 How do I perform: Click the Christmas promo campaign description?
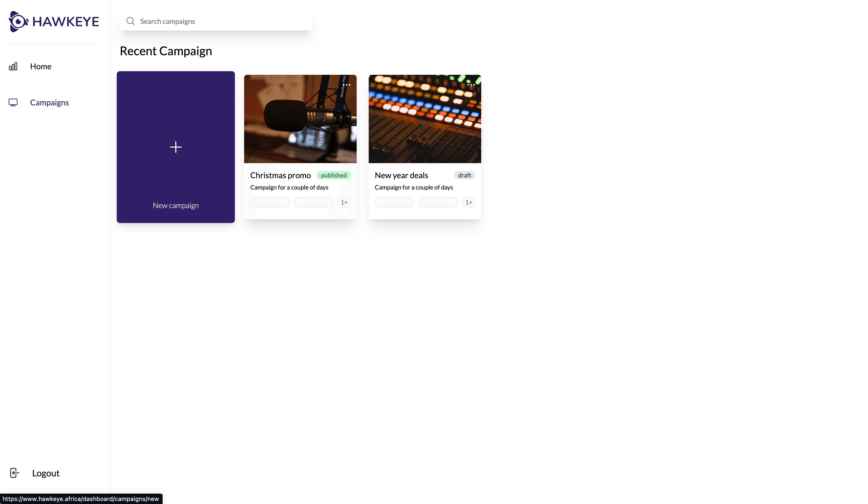[x=289, y=187]
